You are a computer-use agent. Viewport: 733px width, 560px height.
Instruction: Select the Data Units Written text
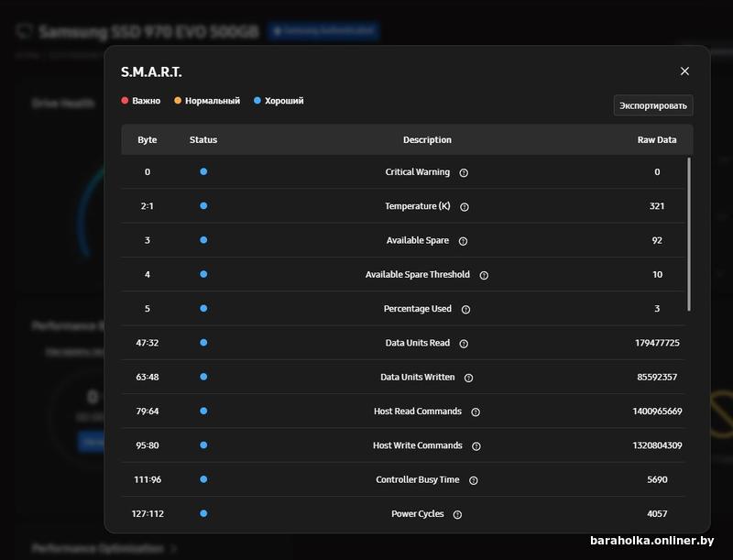418,377
